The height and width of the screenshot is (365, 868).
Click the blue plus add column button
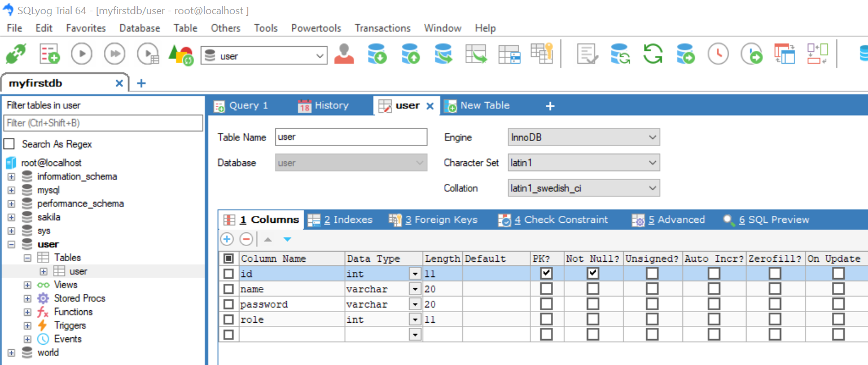[227, 239]
